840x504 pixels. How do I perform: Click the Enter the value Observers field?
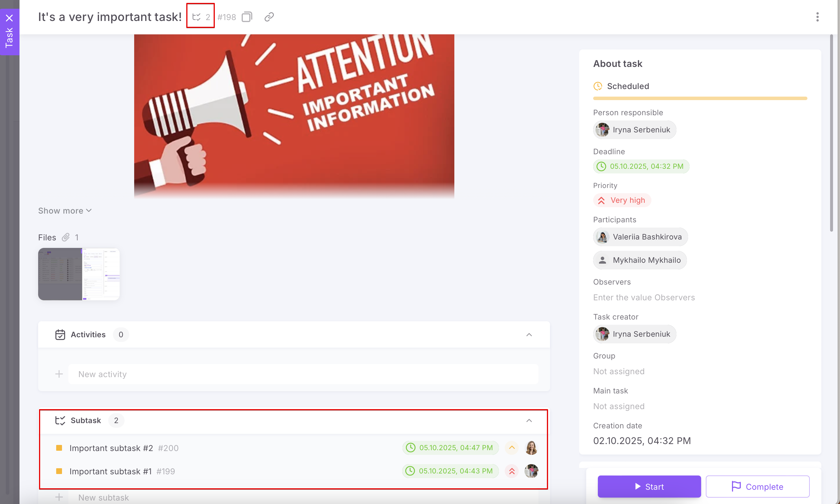click(x=644, y=297)
